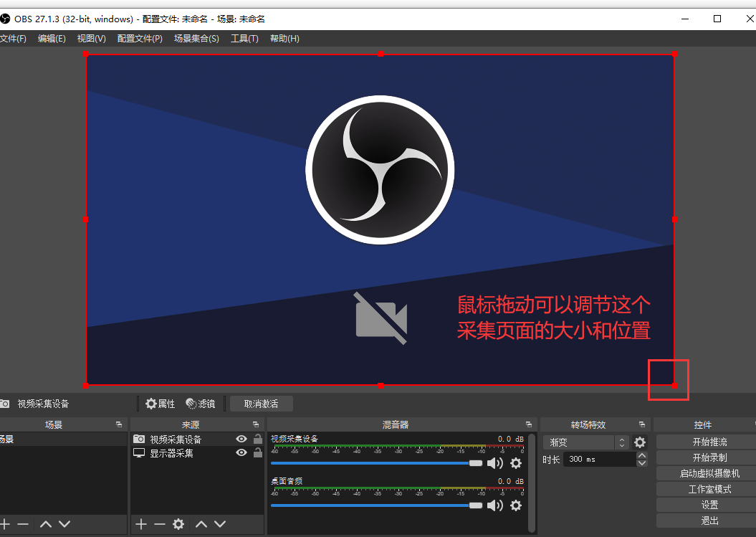Undock the 转场特效 panel
Viewport: 756px width, 537px height.
coord(642,424)
